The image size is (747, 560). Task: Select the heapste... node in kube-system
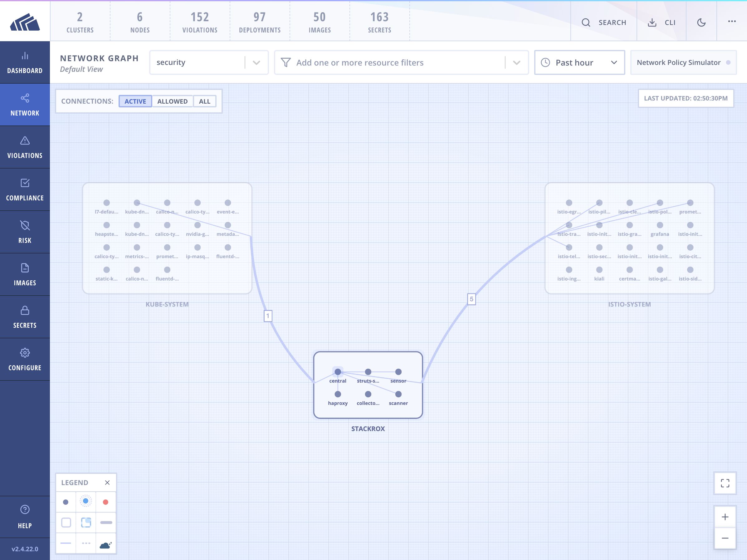(107, 225)
